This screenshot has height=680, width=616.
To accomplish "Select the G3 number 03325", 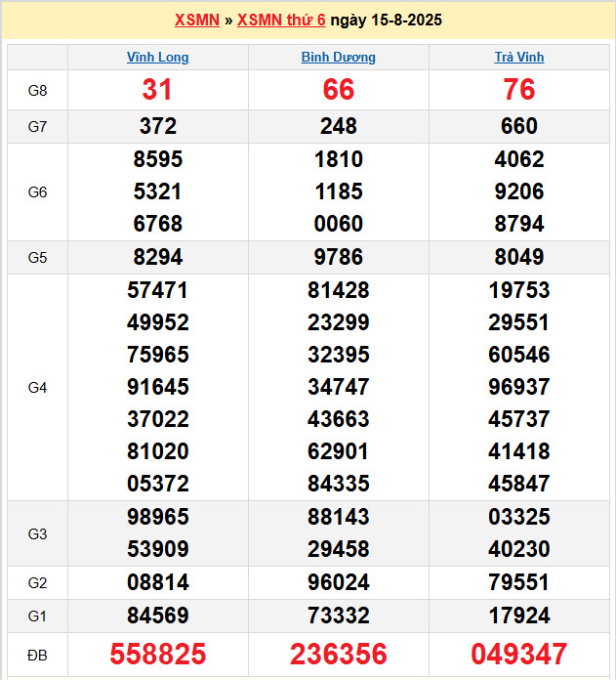I will 519,517.
